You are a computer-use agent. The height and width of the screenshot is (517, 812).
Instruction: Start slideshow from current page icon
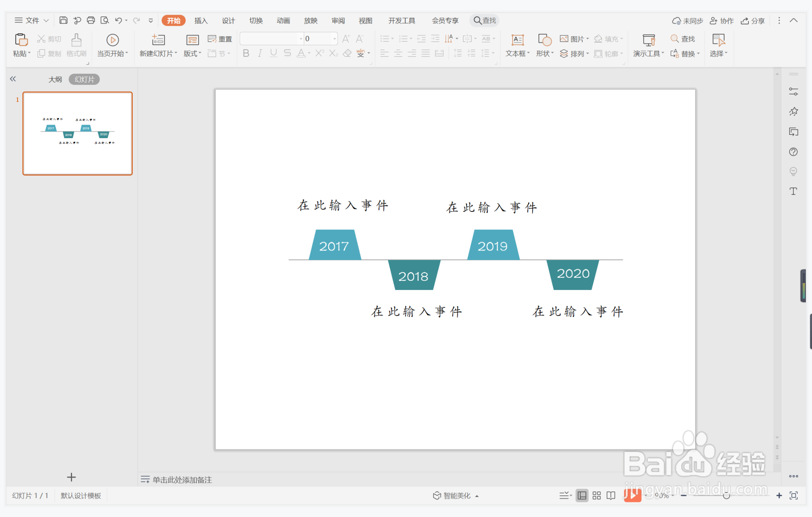112,40
